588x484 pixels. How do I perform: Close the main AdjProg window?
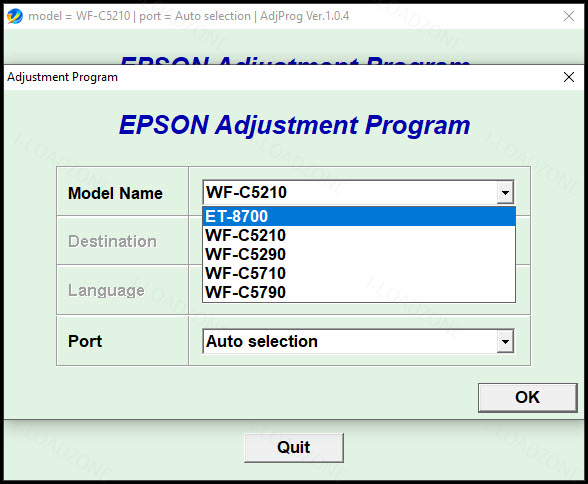[x=569, y=16]
